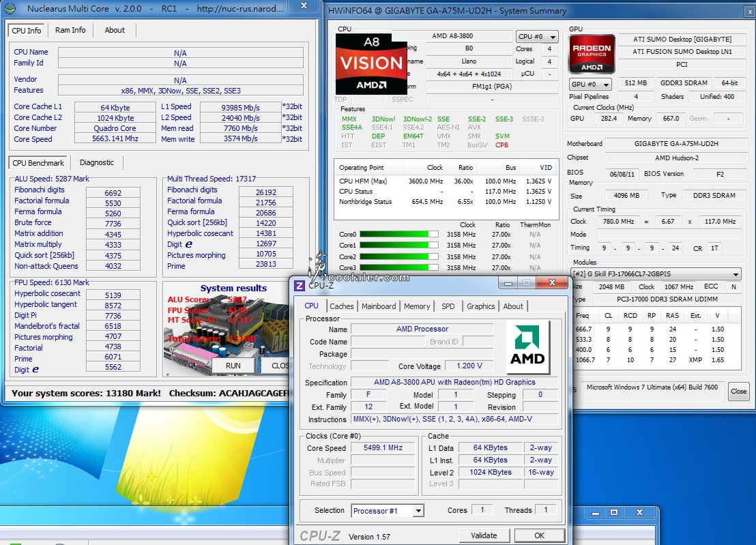756x545 pixels.
Task: Click the Specification field in CPU-Z
Action: pos(454,382)
